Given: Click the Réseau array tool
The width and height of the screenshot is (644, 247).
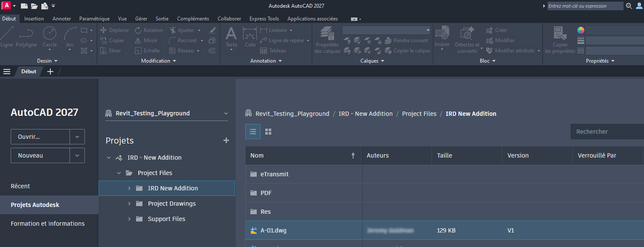Looking at the screenshot, I should point(181,51).
